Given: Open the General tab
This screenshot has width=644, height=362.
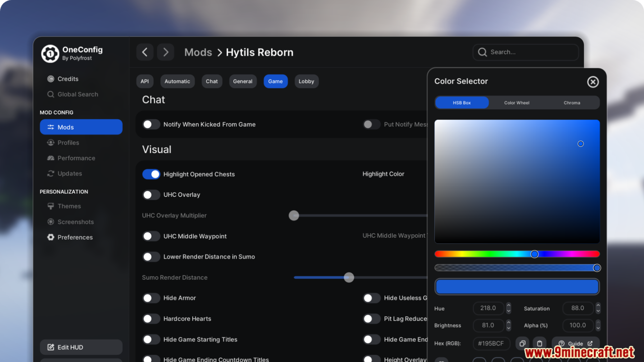Looking at the screenshot, I should tap(243, 81).
